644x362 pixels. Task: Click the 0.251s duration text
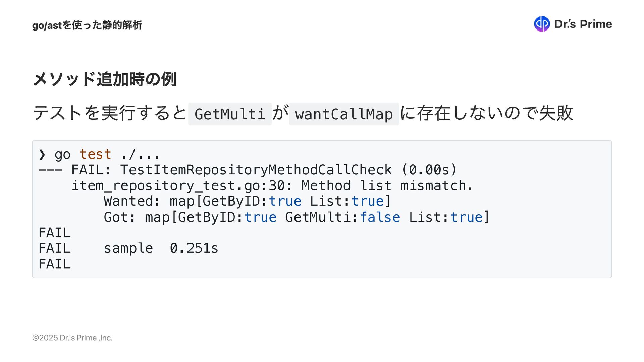pos(194,248)
